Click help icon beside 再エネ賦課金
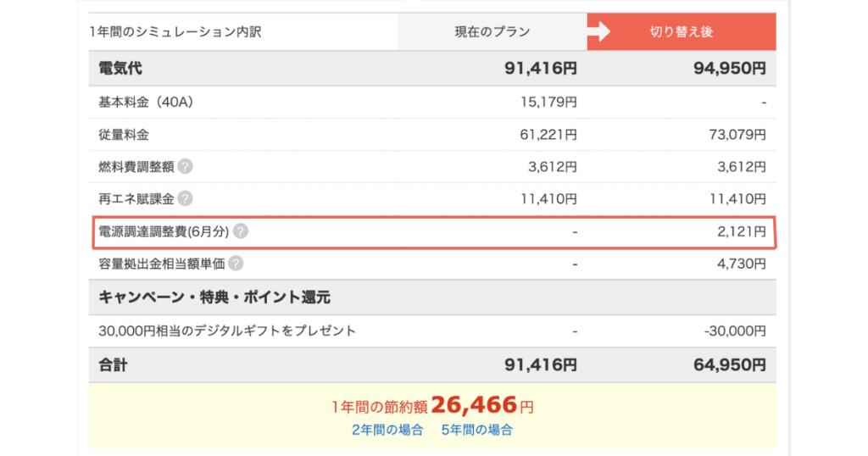Image resolution: width=868 pixels, height=456 pixels. pos(186,198)
